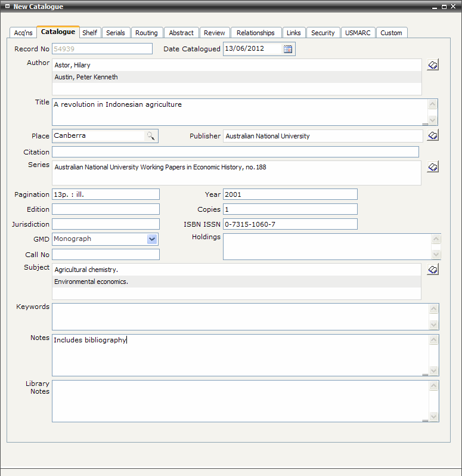Expand the GMD Monograph dropdown
The width and height of the screenshot is (462, 476).
(152, 239)
